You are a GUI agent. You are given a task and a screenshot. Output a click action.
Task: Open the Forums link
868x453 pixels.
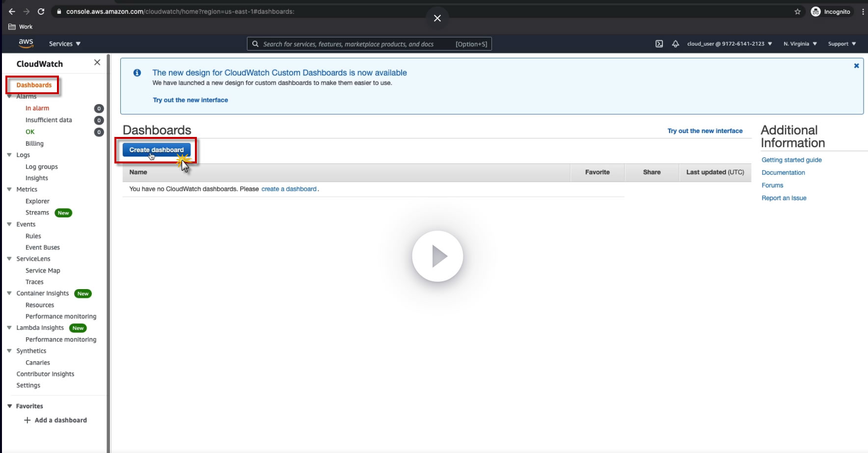[x=772, y=186]
